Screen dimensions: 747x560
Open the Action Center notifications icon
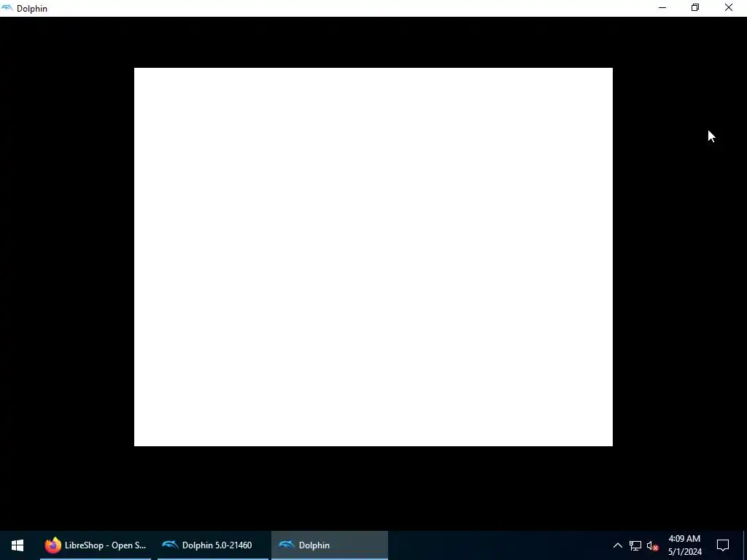(x=723, y=545)
